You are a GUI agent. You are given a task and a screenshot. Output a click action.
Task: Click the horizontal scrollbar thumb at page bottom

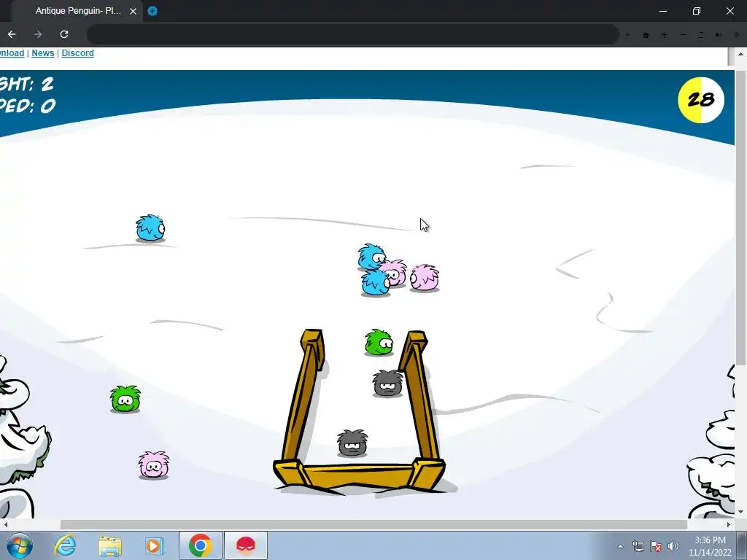[x=373, y=524]
